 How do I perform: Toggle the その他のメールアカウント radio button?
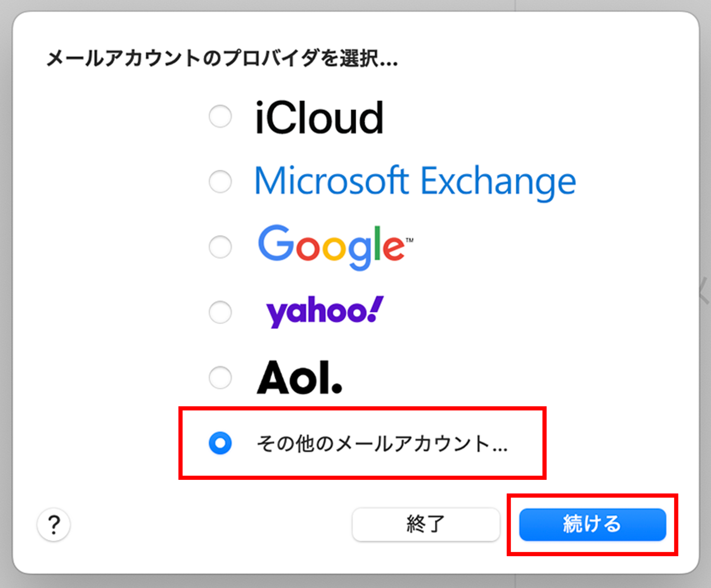click(x=220, y=443)
